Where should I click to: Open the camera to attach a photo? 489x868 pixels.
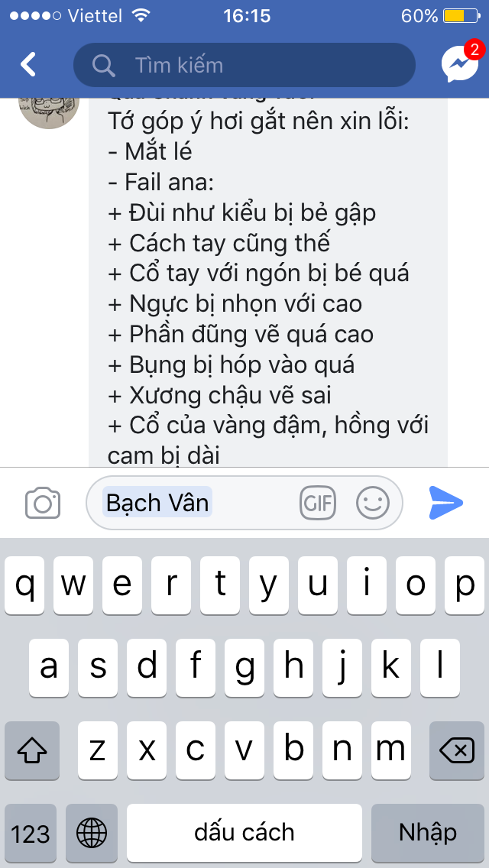click(43, 503)
